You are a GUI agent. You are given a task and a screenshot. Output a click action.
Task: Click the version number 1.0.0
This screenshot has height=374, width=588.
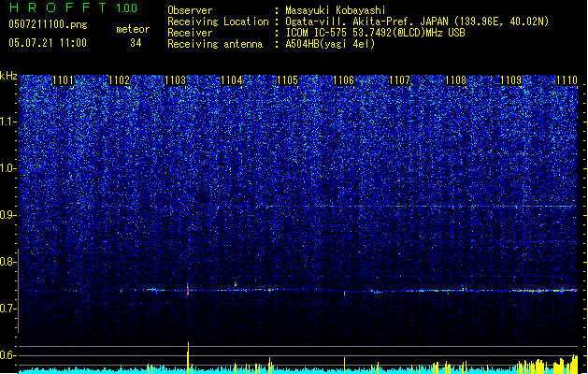point(126,7)
